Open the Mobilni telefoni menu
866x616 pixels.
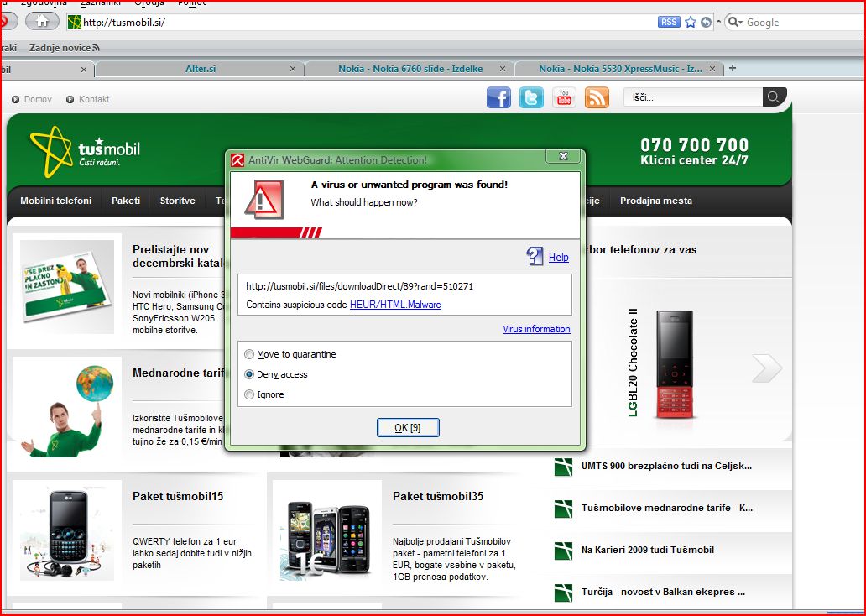point(55,201)
